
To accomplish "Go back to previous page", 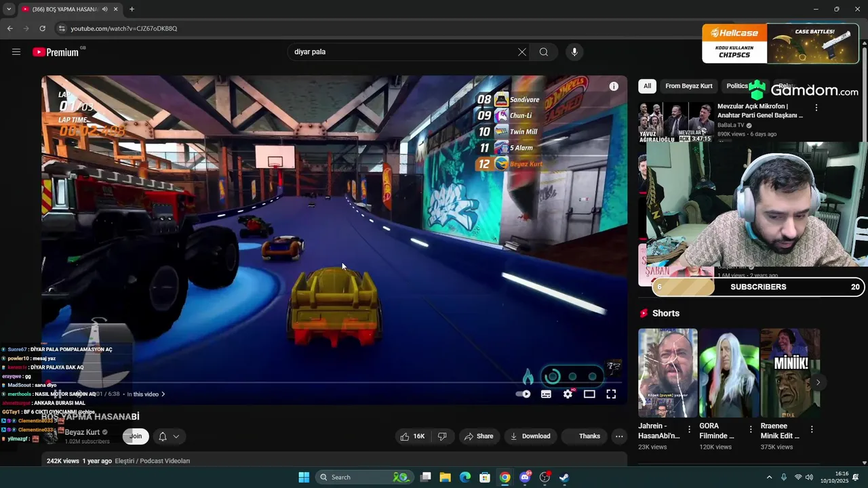I will click(10, 28).
